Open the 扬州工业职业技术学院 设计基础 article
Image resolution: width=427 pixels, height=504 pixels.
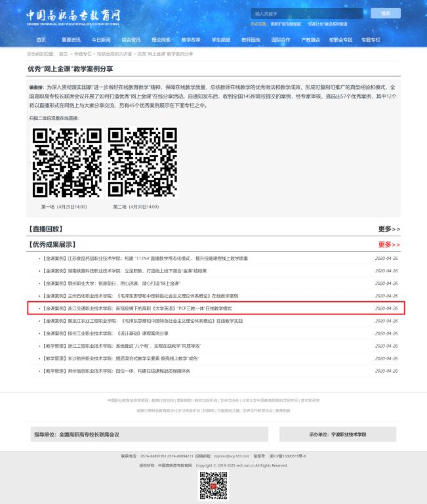(106, 333)
